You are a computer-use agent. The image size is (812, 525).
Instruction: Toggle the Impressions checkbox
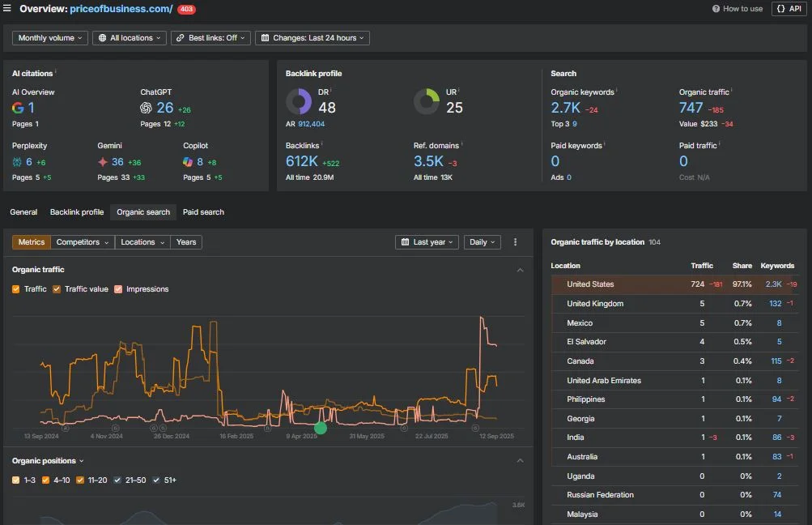click(118, 289)
